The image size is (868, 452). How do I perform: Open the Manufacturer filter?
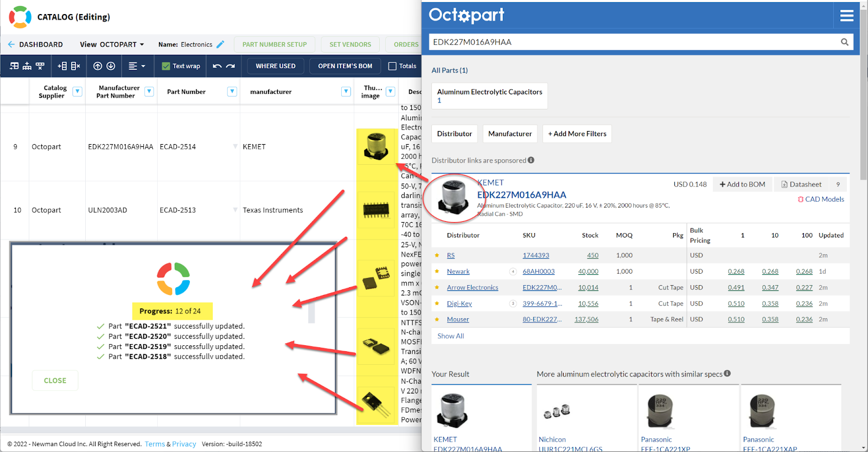[x=510, y=134]
